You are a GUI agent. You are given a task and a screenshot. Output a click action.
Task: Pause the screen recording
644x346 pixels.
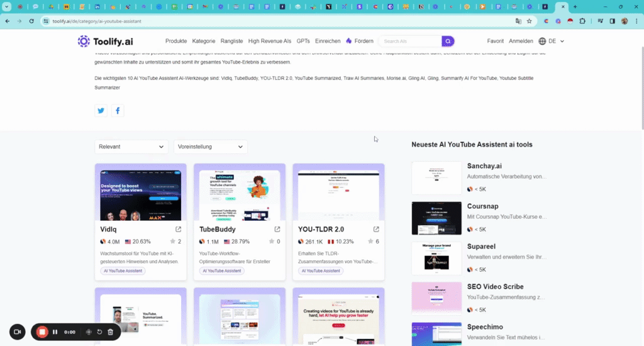coord(55,332)
